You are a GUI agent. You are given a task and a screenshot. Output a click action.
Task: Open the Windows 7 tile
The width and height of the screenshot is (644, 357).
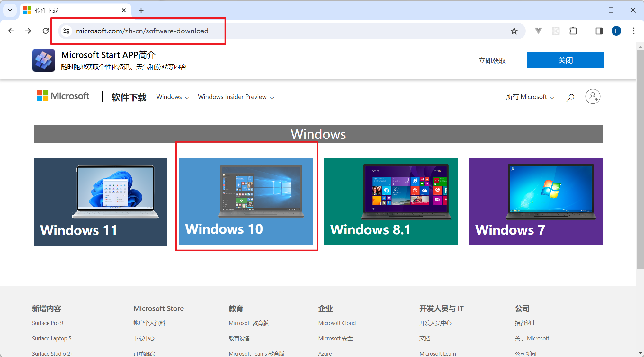click(x=536, y=201)
